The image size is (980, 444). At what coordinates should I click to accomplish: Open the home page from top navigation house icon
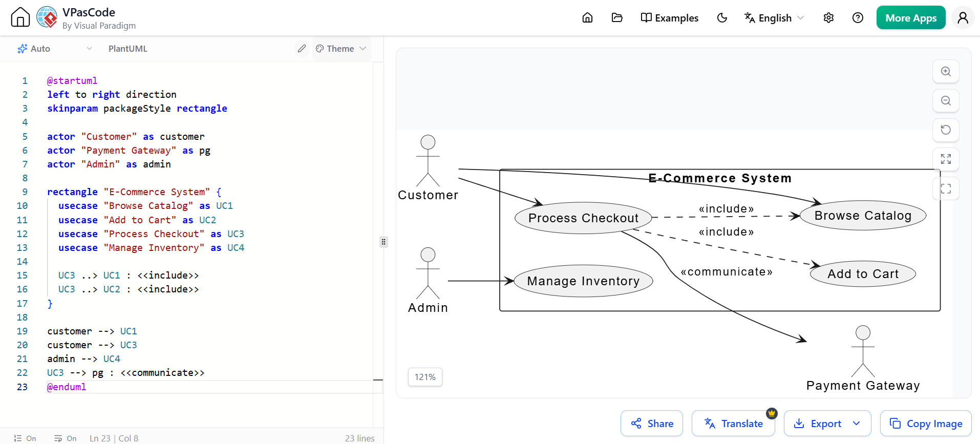coord(587,18)
